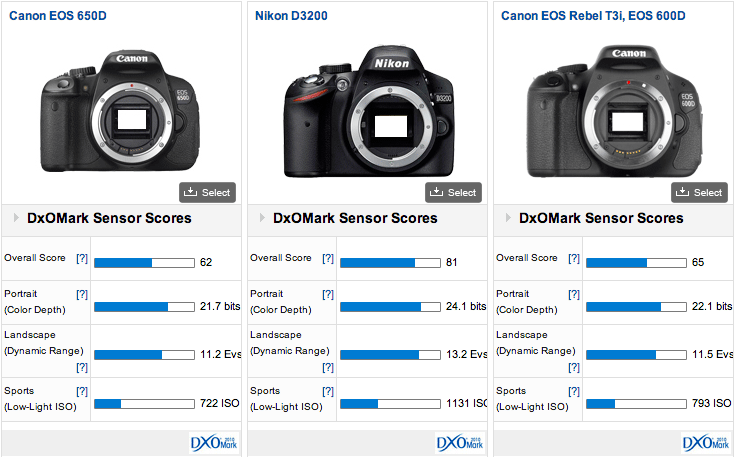Click the Sports low-light ISO bar for EOS 600D
The height and width of the screenshot is (457, 736).
(636, 404)
